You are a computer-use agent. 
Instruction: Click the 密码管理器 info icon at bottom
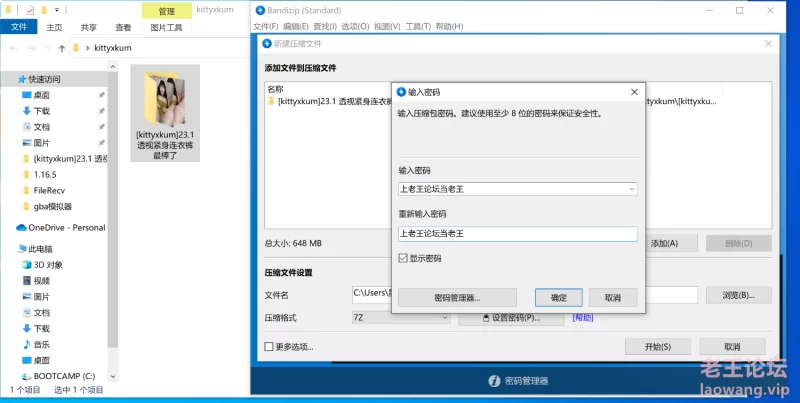494,381
